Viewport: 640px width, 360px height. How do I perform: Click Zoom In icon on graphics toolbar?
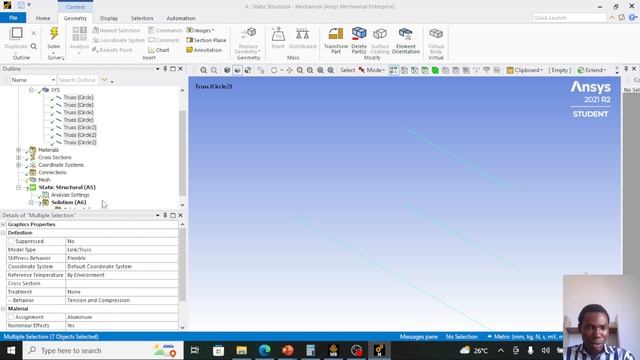click(x=203, y=70)
